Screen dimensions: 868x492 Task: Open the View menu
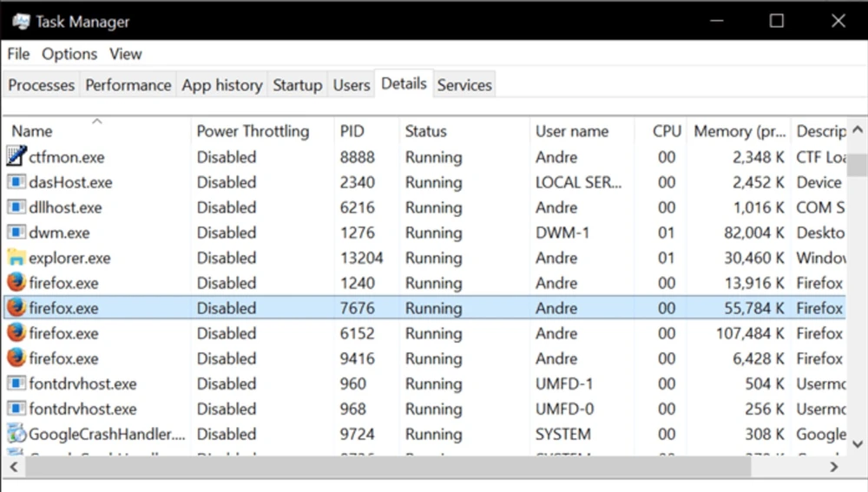click(125, 54)
